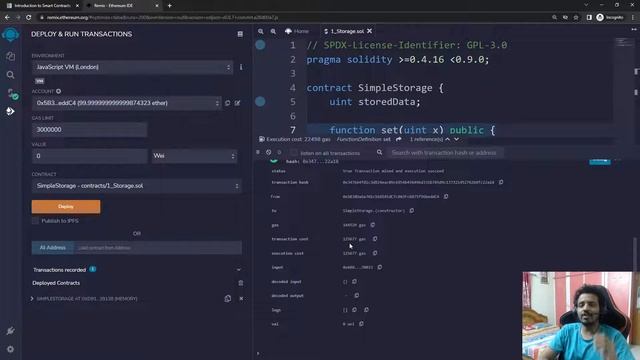This screenshot has width=640, height=360.
Task: Reload the browser page
Action: pyautogui.click(x=29, y=18)
